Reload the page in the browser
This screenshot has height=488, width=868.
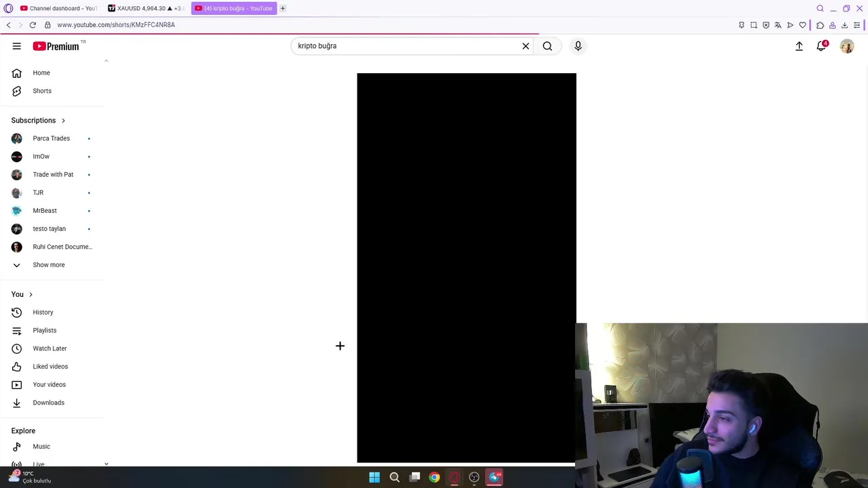33,25
